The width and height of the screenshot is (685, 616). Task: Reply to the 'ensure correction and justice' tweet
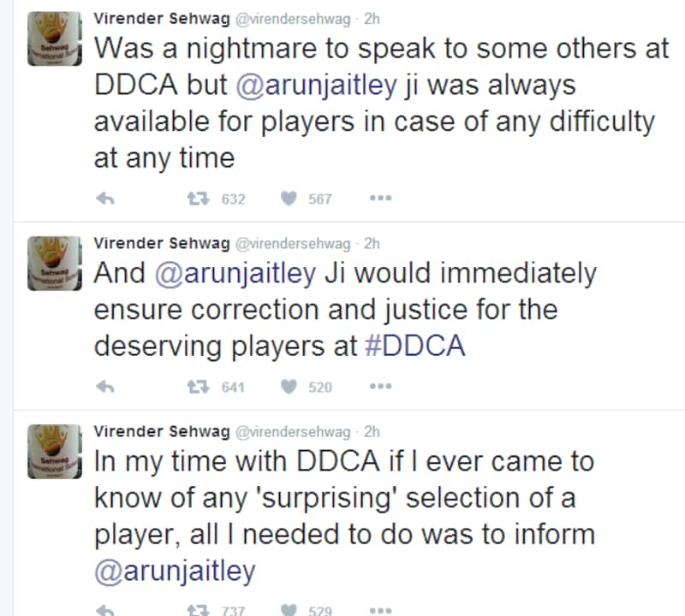click(x=104, y=387)
